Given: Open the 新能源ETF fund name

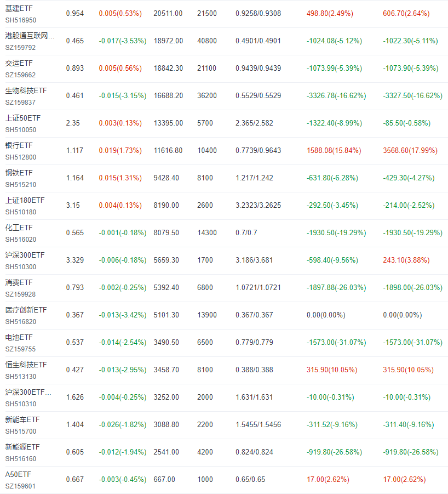Looking at the screenshot, I should (x=22, y=447).
